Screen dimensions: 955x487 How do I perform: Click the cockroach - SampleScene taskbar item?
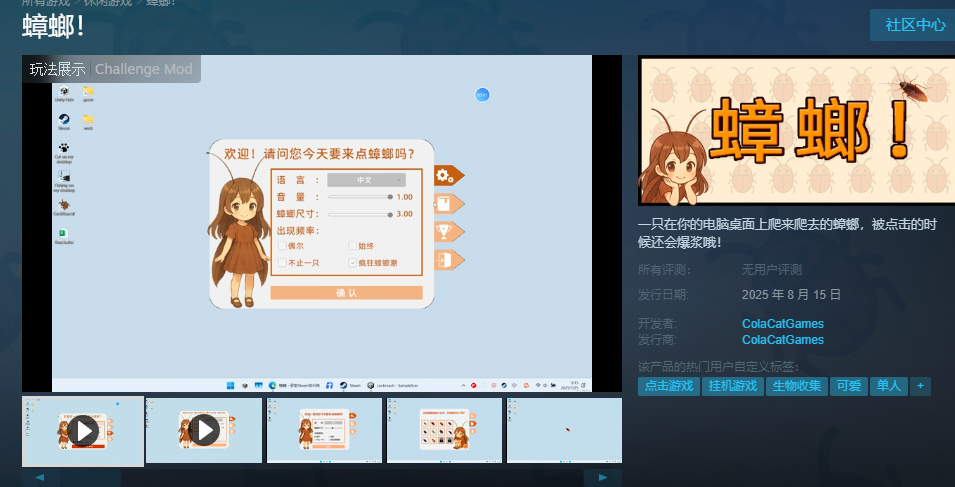(x=393, y=385)
